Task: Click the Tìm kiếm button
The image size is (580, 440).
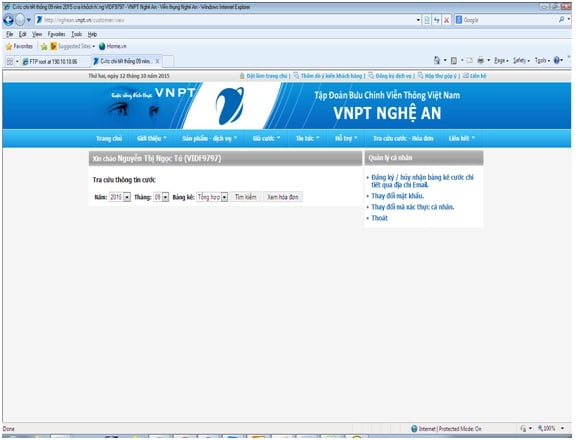Action: click(246, 197)
